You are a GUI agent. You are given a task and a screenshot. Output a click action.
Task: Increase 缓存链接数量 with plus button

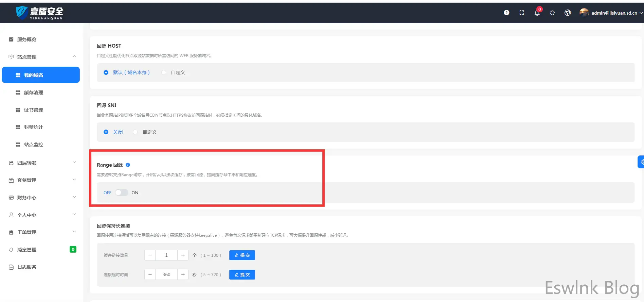pyautogui.click(x=183, y=255)
